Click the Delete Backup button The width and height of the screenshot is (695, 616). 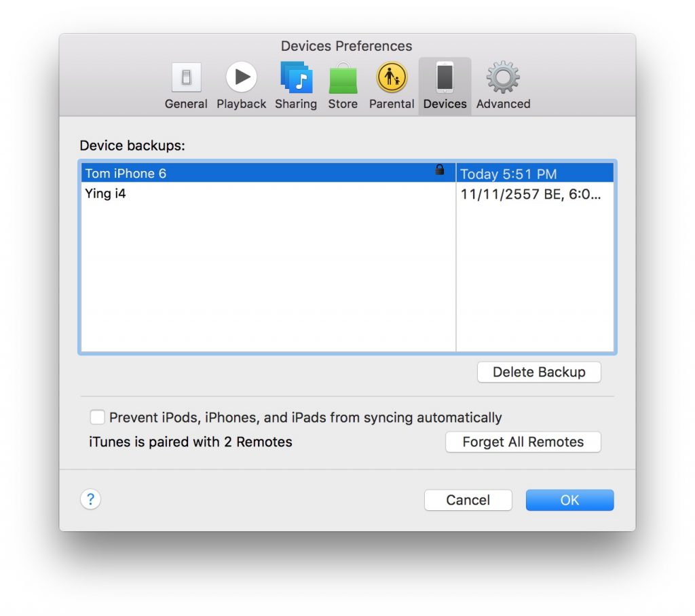(x=539, y=372)
